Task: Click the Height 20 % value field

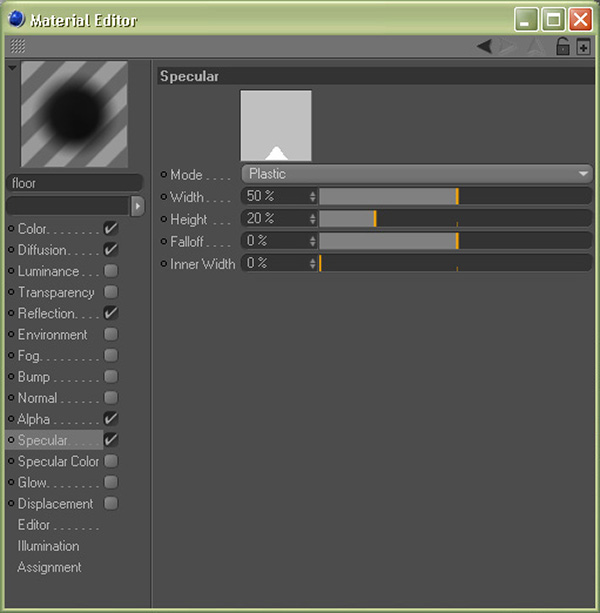Action: 275,219
